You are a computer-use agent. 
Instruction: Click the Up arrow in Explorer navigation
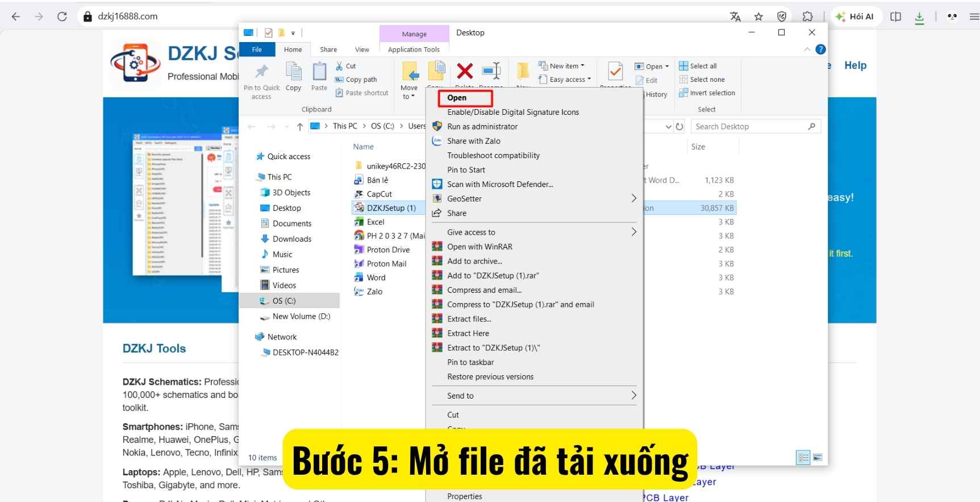300,127
